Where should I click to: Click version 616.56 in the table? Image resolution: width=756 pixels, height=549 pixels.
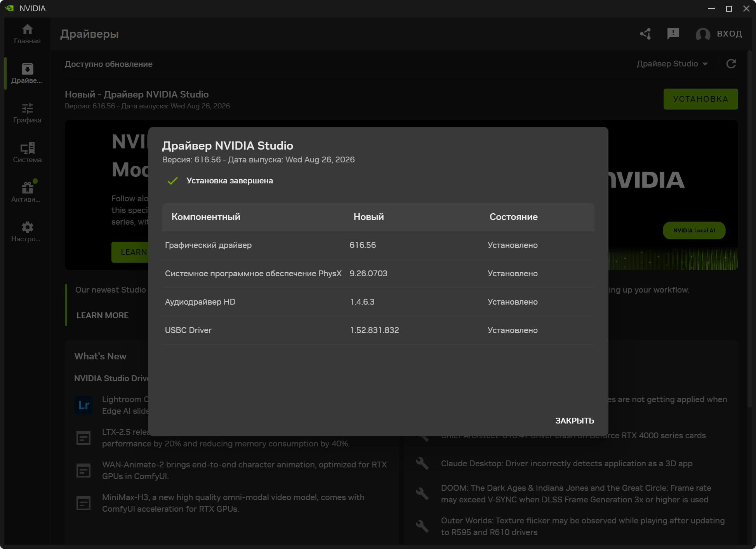pyautogui.click(x=363, y=245)
